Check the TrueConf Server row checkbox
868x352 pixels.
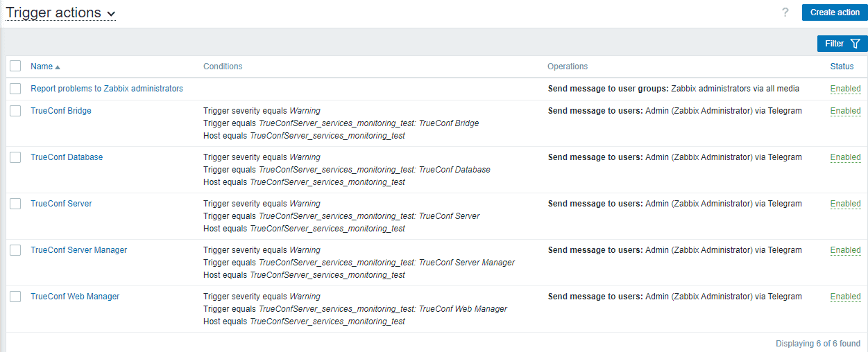15,204
